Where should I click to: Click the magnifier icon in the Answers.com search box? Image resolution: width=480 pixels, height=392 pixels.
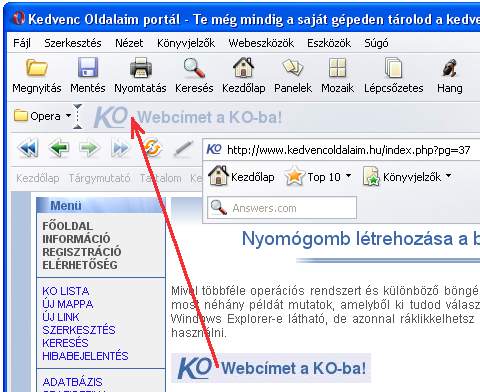[219, 207]
